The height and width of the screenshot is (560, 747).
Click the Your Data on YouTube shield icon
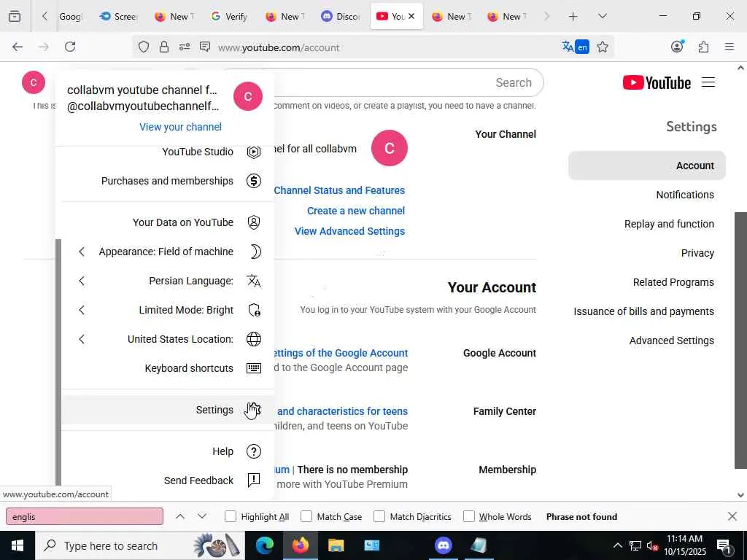(253, 222)
